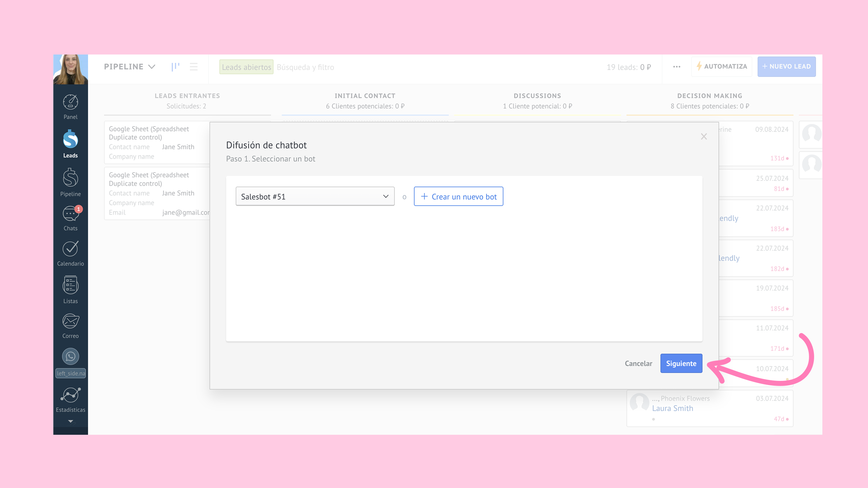Viewport: 868px width, 488px height.
Task: Click the 09.08.2024 lead card date
Action: coord(772,129)
